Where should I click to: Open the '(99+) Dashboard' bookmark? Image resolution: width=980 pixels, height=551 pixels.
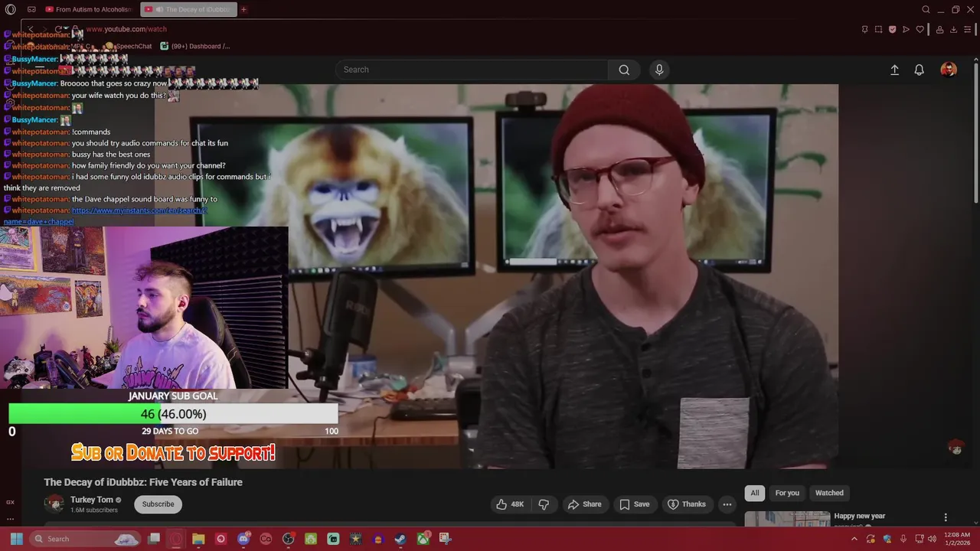pyautogui.click(x=194, y=46)
